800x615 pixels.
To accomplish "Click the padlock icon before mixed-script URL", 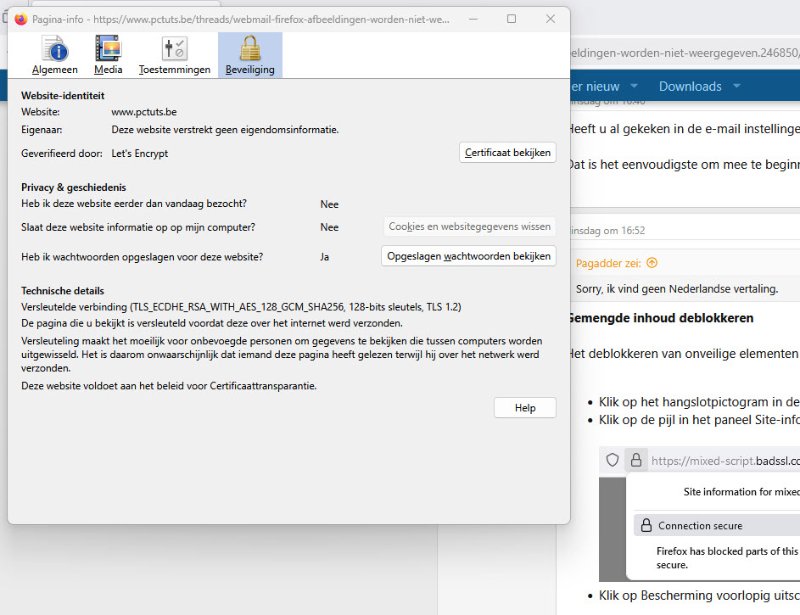I will point(635,461).
